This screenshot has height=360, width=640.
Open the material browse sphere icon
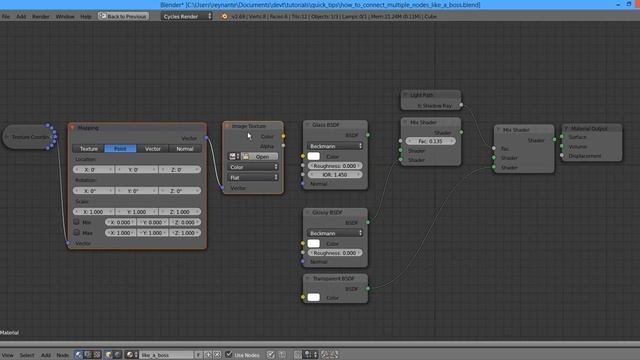click(x=132, y=355)
